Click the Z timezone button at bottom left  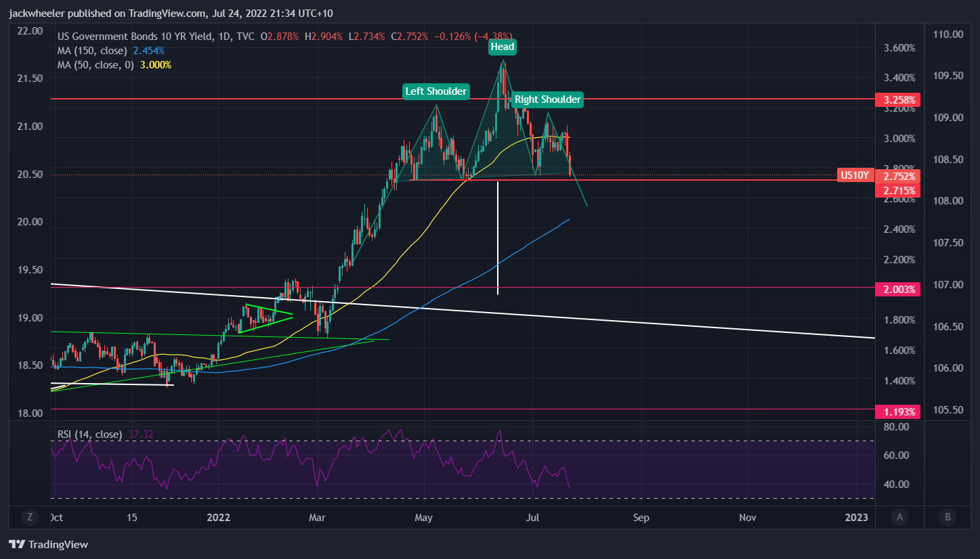tap(30, 517)
